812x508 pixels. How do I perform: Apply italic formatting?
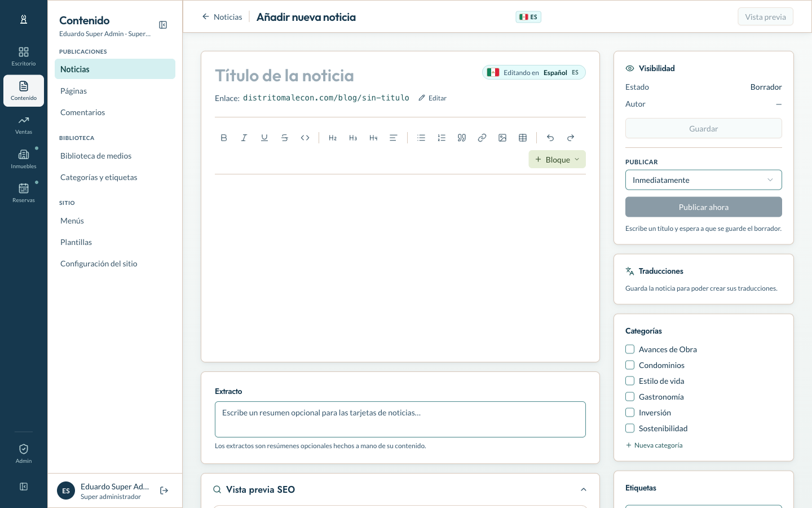(x=244, y=138)
